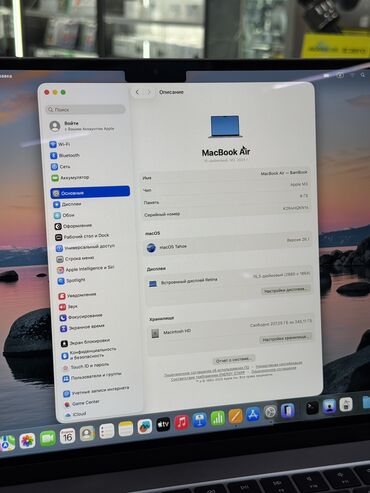This screenshot has height=493, width=370.
Task: Open iCloud settings in sidebar
Action: [x=76, y=414]
